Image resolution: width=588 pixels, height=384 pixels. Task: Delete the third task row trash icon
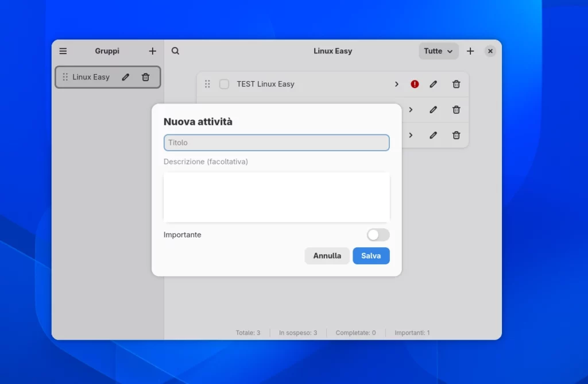(456, 135)
